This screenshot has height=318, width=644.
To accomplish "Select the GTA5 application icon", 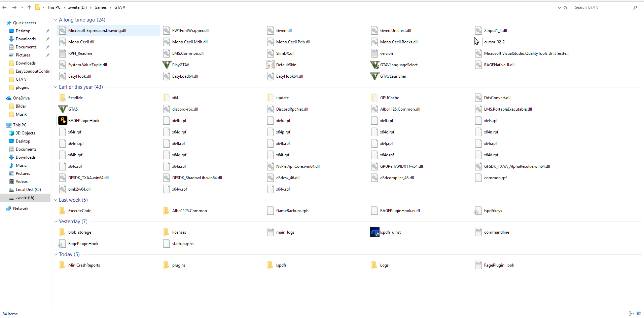I will tap(63, 109).
